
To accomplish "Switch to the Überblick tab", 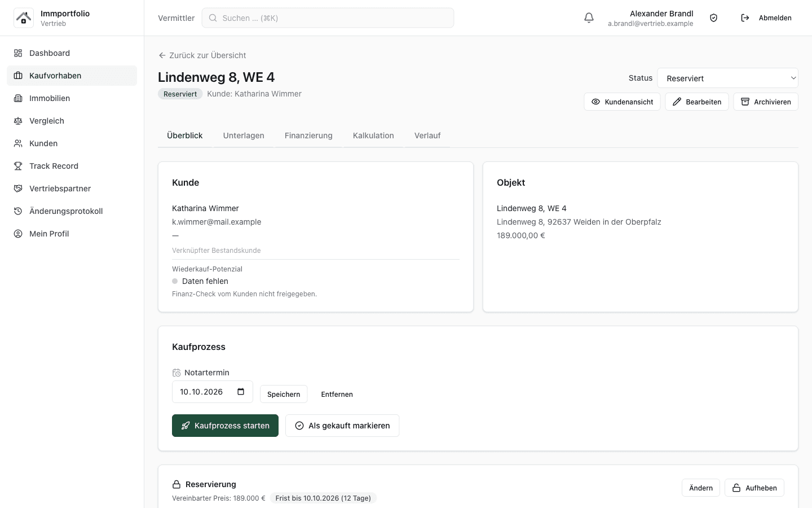I will point(185,135).
